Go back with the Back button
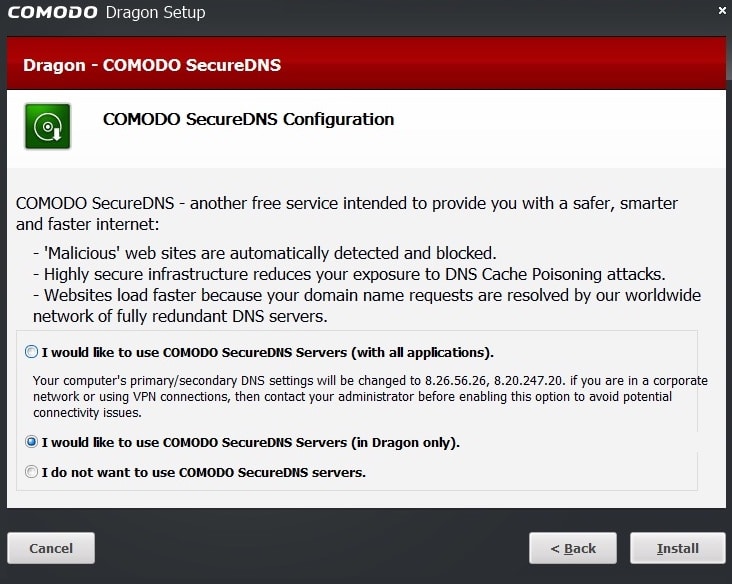Image resolution: width=732 pixels, height=584 pixels. tap(573, 548)
